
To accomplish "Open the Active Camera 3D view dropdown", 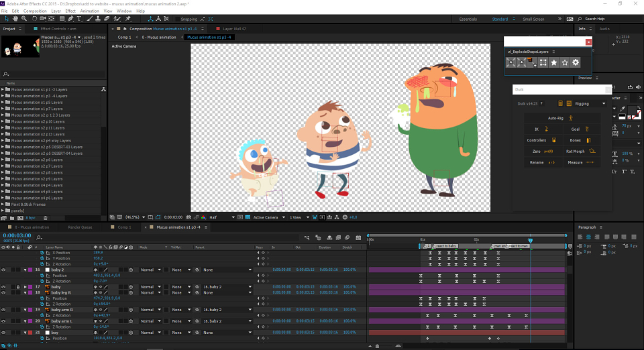I will (269, 217).
